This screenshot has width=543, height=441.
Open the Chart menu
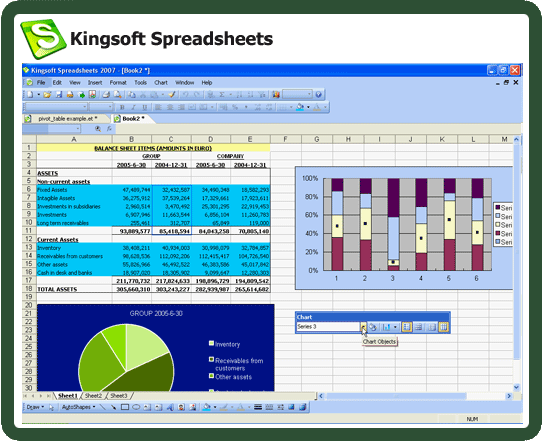point(161,82)
